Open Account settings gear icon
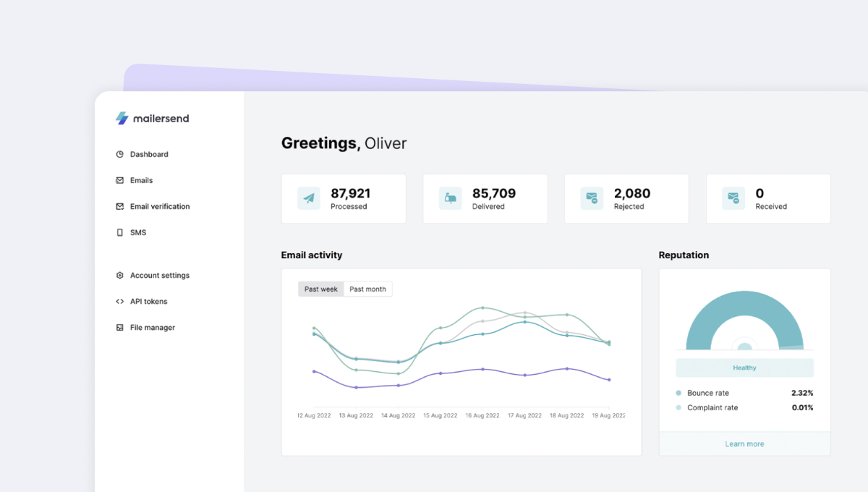The height and width of the screenshot is (492, 868). coord(120,275)
